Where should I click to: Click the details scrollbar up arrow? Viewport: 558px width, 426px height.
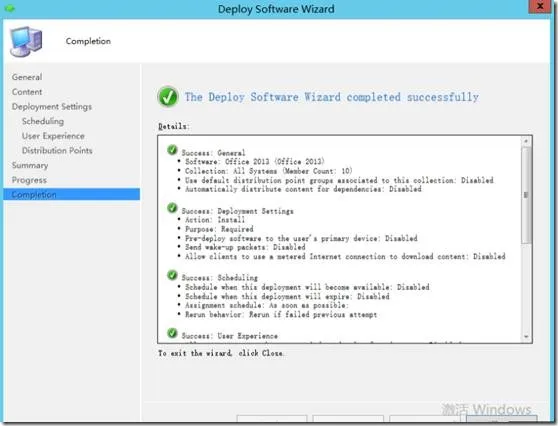coord(526,141)
